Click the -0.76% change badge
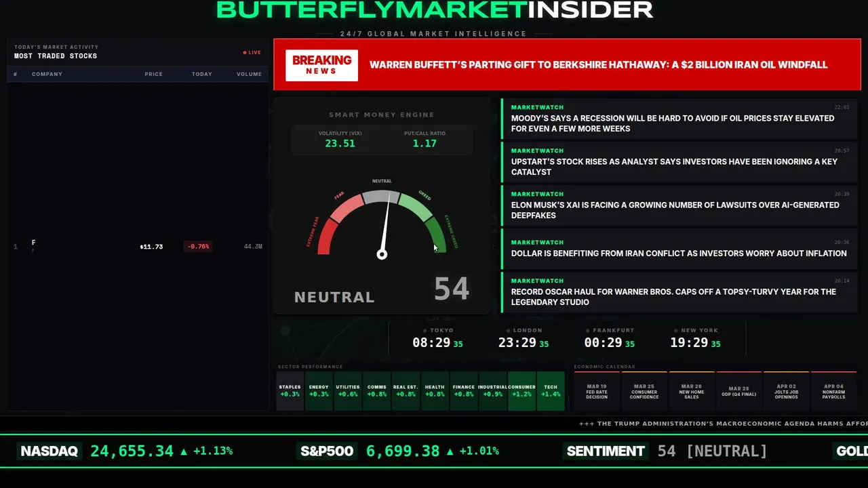868x488 pixels. click(x=198, y=247)
